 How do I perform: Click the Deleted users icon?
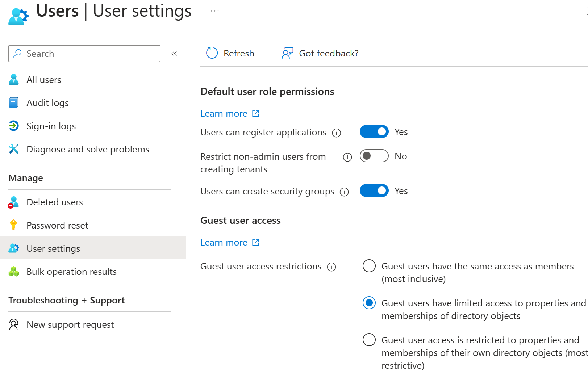13,202
